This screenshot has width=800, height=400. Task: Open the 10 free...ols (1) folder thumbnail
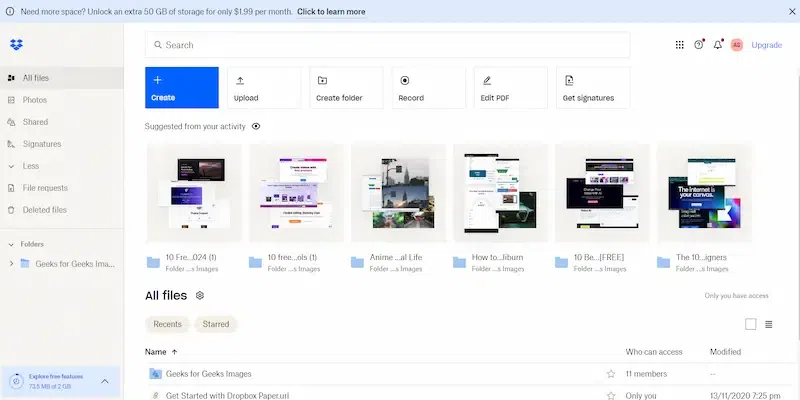pos(296,193)
